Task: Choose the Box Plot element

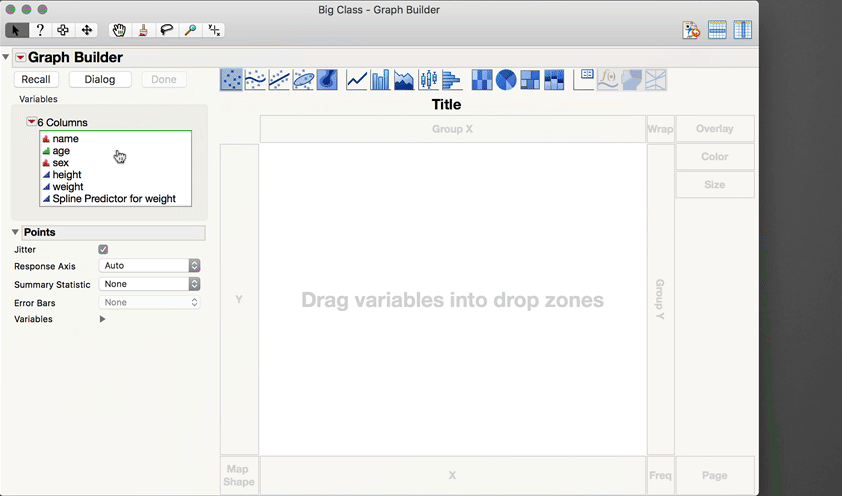Action: click(428, 80)
